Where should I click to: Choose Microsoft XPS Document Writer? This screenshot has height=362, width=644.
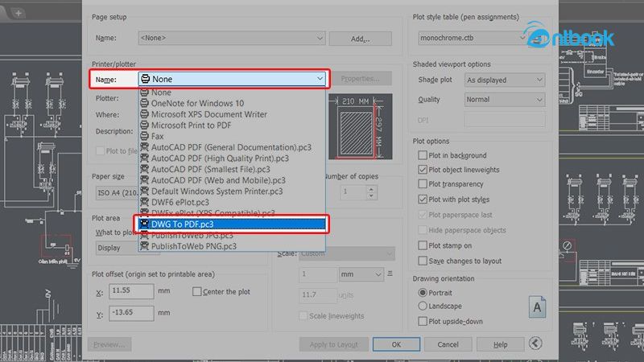232,114
